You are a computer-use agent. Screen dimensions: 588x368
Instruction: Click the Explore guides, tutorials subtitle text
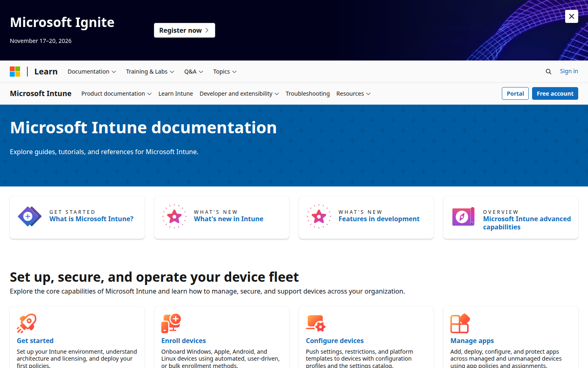click(104, 152)
